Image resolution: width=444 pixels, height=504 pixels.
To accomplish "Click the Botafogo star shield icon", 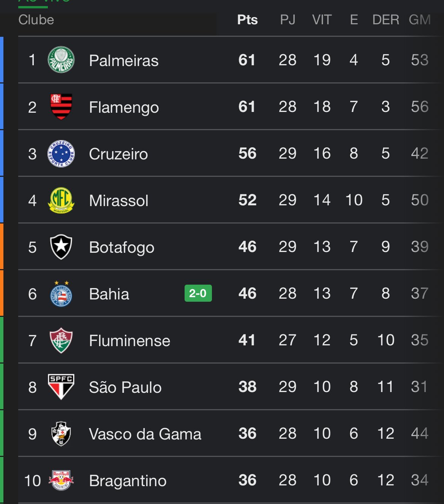I will 61,247.
